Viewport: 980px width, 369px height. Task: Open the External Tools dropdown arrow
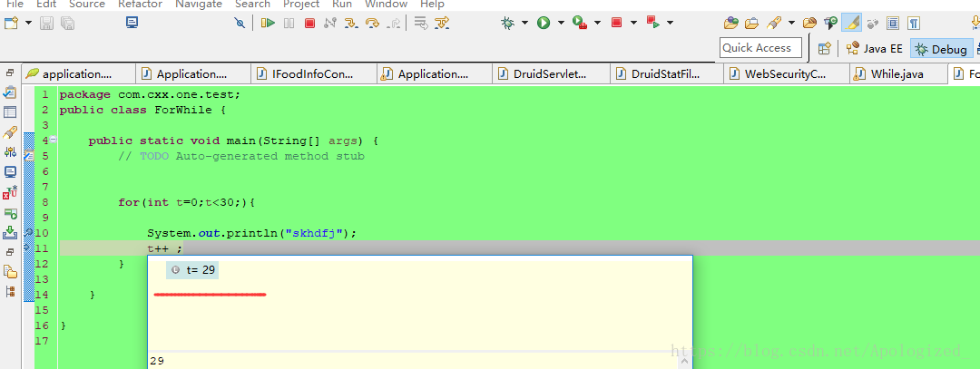pos(597,23)
